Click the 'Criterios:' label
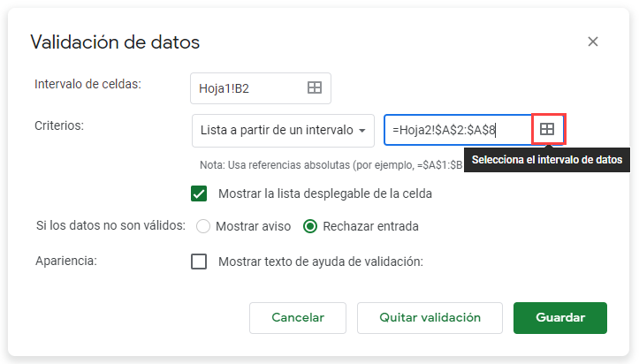The image size is (639, 364). click(59, 125)
